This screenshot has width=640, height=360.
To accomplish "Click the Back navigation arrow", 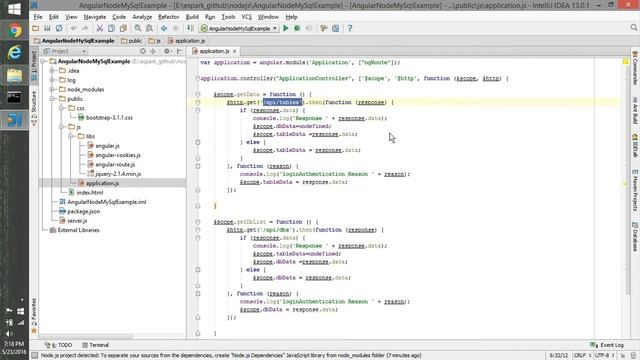I will tap(164, 29).
